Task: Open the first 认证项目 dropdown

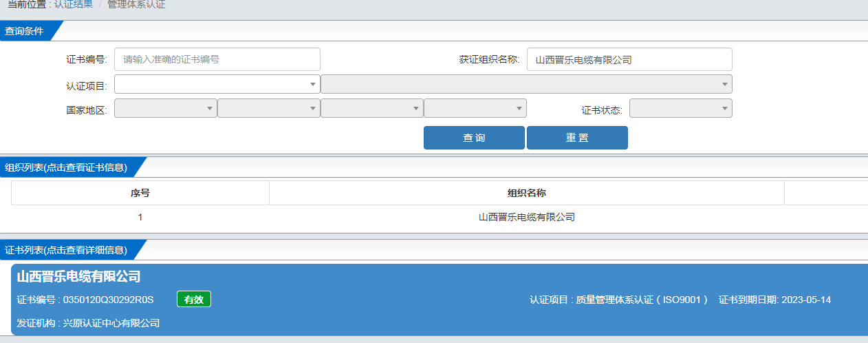Action: (x=217, y=84)
